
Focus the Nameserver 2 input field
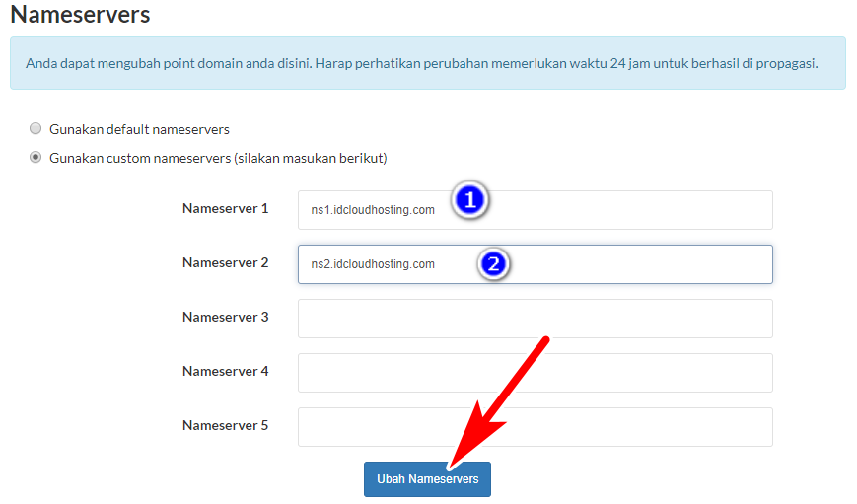536,264
